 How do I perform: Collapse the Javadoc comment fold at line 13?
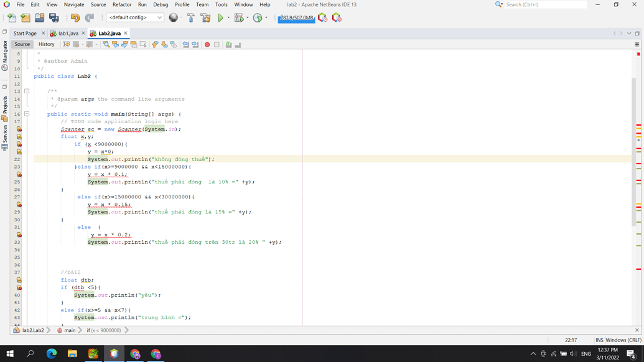click(x=27, y=91)
